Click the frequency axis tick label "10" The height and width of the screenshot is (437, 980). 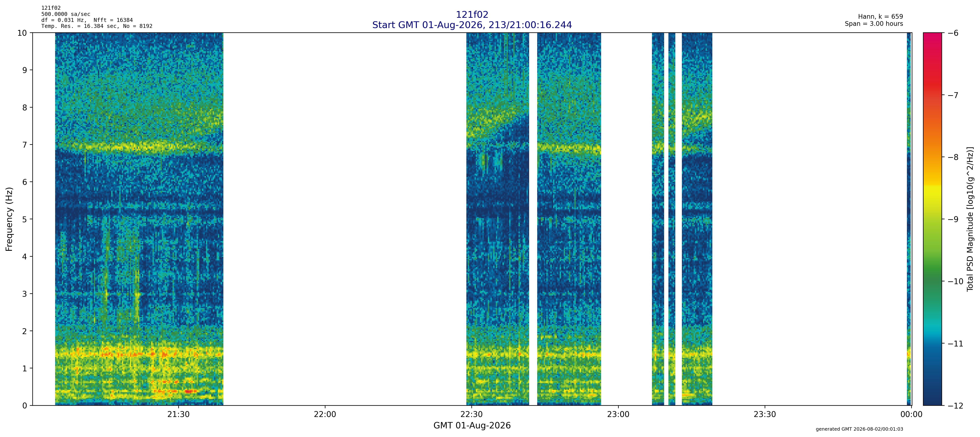[x=22, y=33]
